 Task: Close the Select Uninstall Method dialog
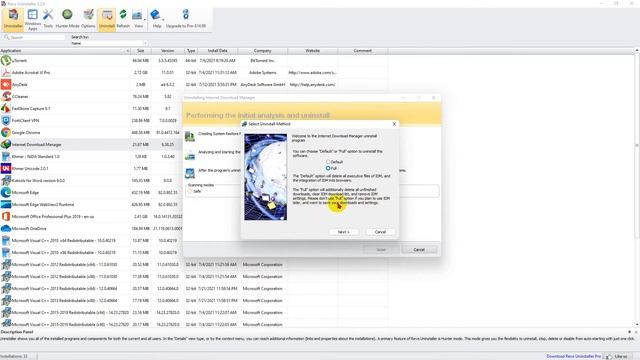point(394,124)
